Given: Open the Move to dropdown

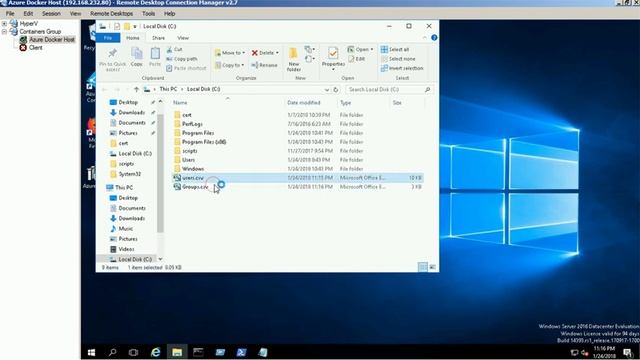Looking at the screenshot, I should click(230, 53).
